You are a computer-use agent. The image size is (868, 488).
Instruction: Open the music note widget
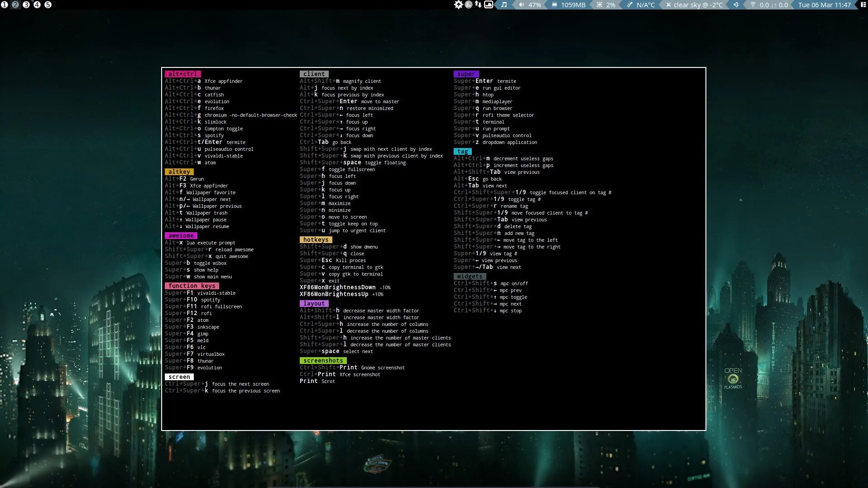504,5
